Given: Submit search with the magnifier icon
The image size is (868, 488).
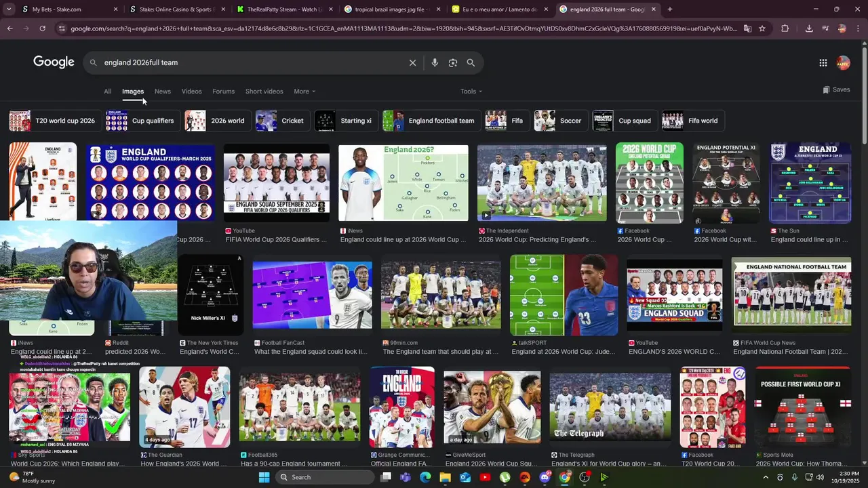Looking at the screenshot, I should [x=471, y=62].
